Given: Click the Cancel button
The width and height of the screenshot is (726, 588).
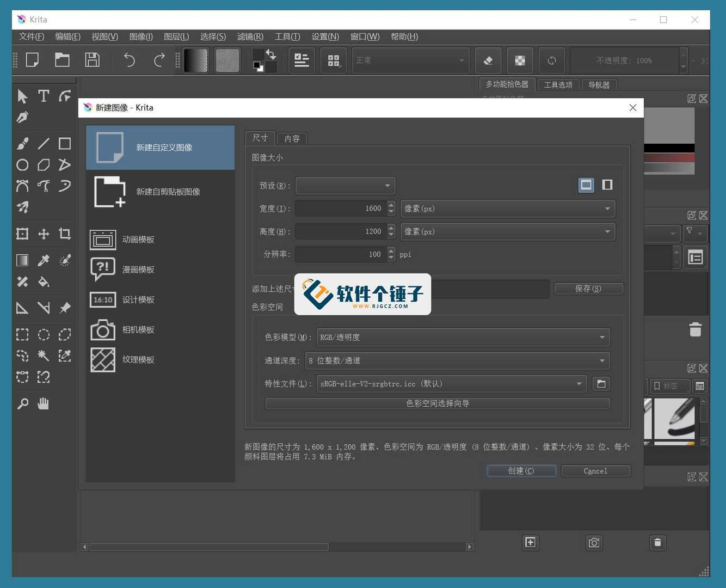Looking at the screenshot, I should click(x=595, y=471).
